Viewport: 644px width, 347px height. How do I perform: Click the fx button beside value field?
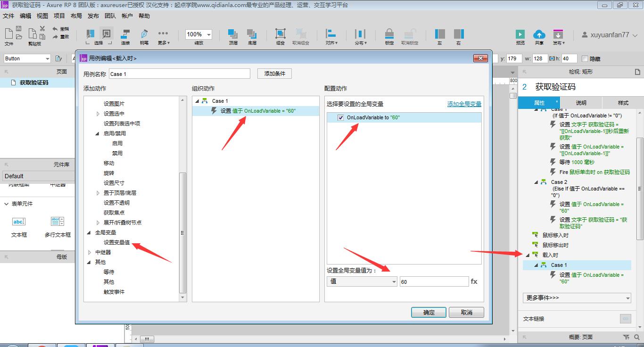pos(474,281)
